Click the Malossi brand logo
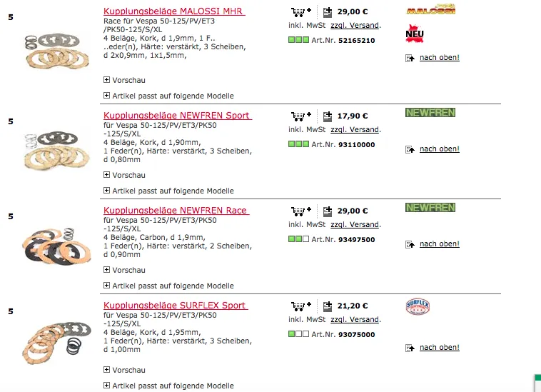The height and width of the screenshot is (392, 541). point(430,10)
